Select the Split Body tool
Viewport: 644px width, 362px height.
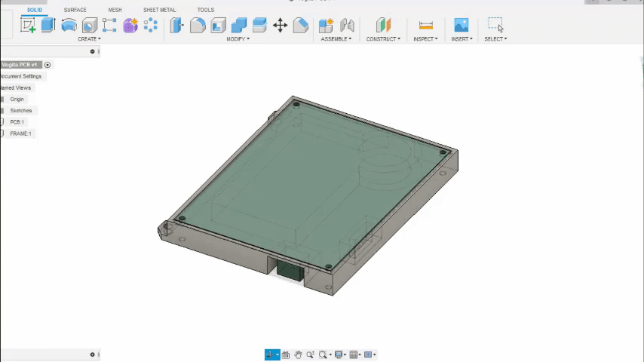coord(259,25)
